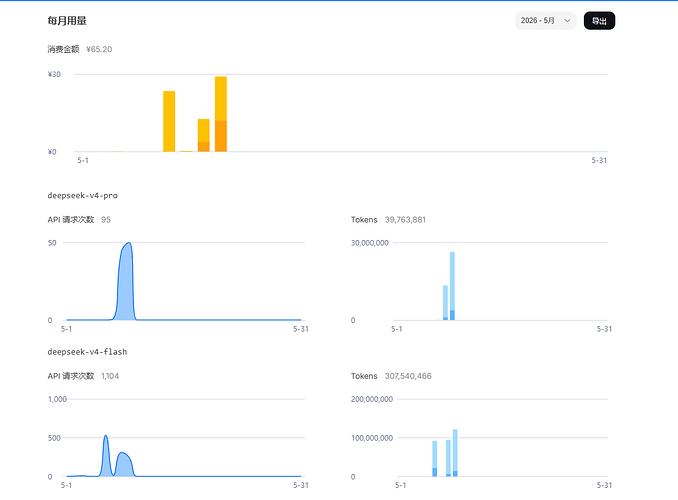Click the 5-31 label of the spending chart

[599, 160]
